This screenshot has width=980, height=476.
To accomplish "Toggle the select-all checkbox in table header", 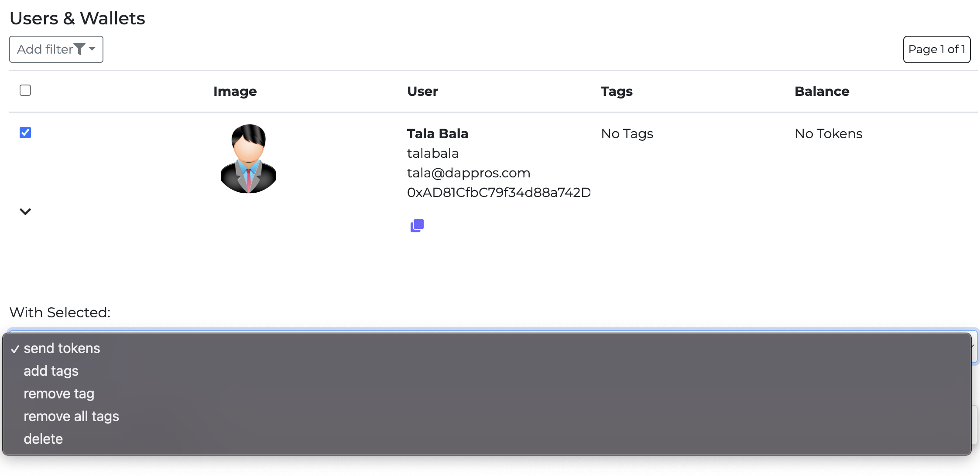I will 25,90.
